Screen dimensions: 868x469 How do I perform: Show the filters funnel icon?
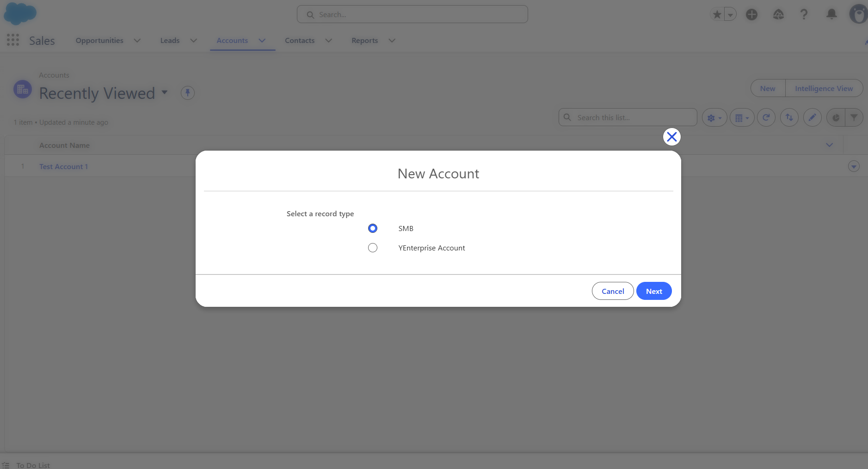854,118
